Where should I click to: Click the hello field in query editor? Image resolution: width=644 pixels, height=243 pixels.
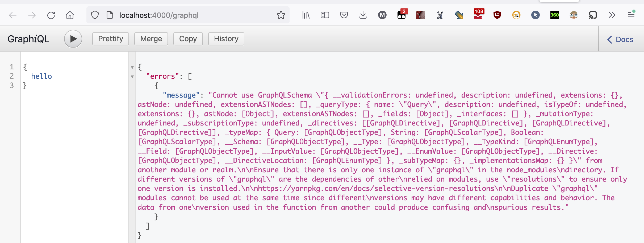tap(41, 76)
